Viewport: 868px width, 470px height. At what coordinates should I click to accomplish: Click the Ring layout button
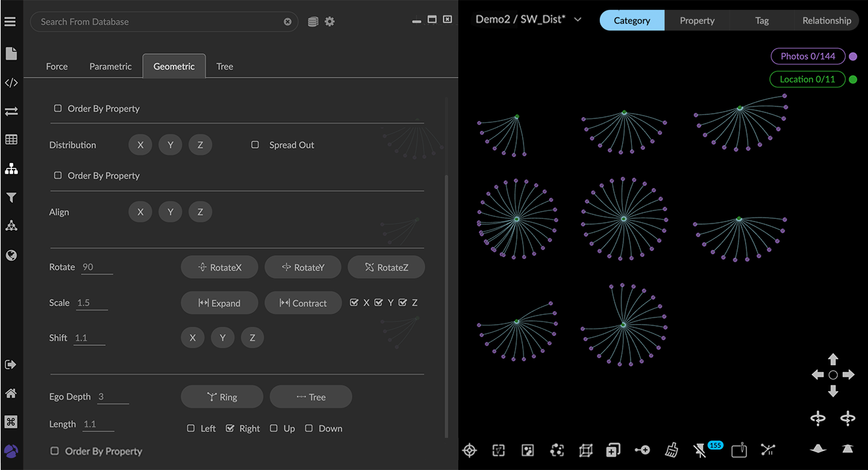click(x=222, y=396)
